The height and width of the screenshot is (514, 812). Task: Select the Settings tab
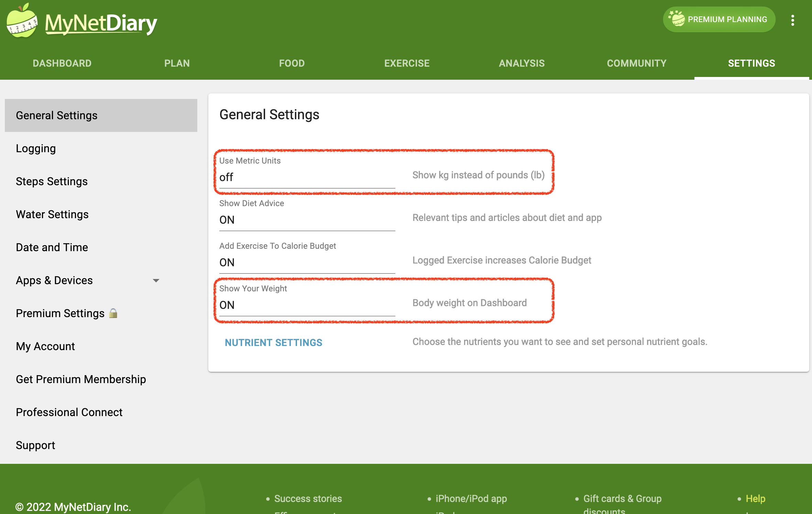[751, 63]
